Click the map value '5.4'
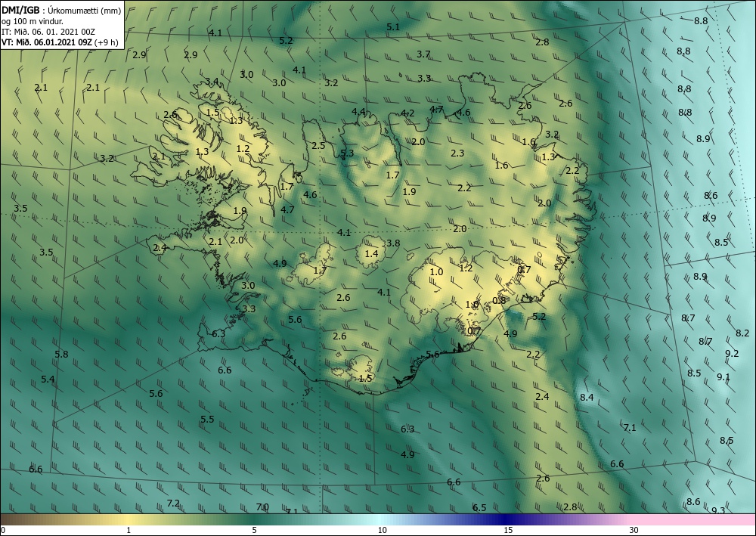The width and height of the screenshot is (756, 536). pos(48,380)
